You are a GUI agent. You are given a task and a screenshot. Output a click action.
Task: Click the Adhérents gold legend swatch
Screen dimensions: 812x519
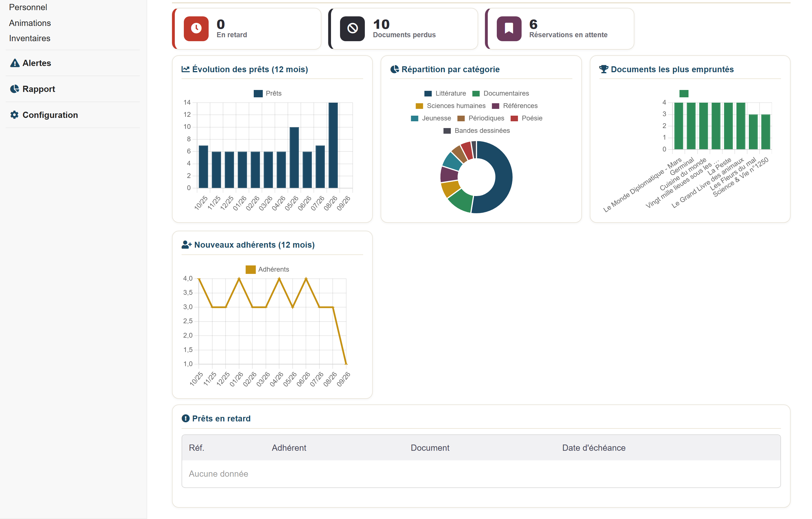pyautogui.click(x=251, y=269)
